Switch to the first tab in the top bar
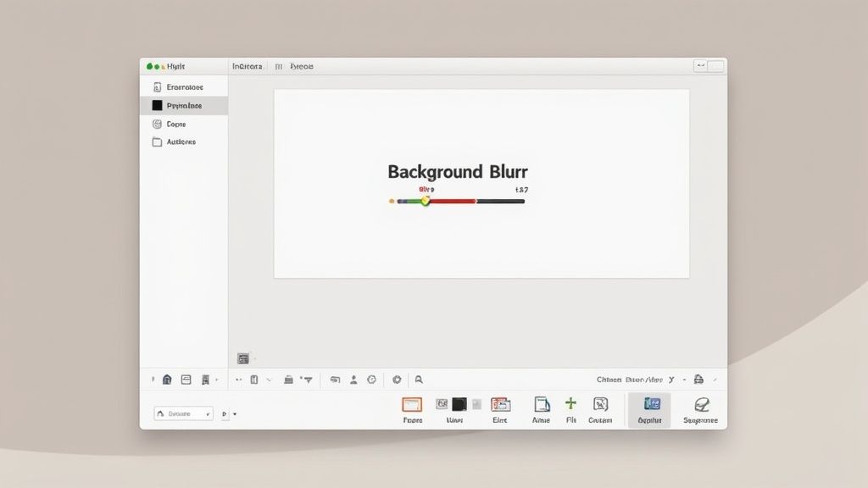The width and height of the screenshot is (868, 488). [x=248, y=66]
